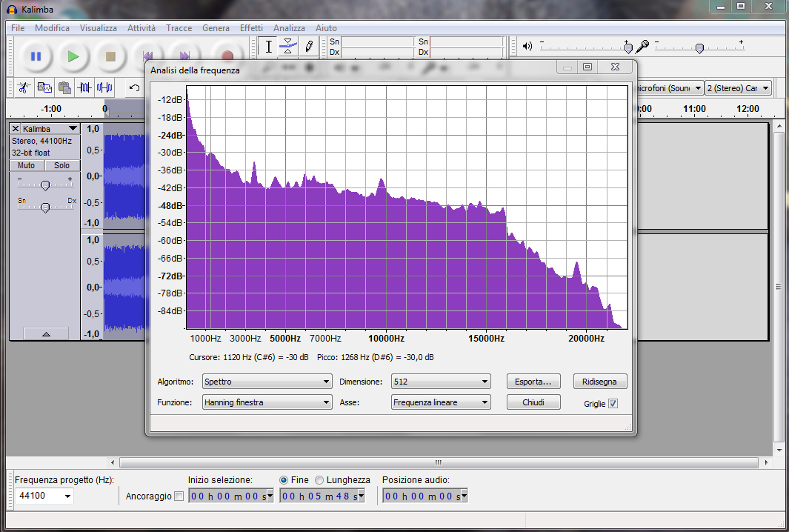Click the Silence audio icon
The height and width of the screenshot is (532, 789).
coord(104,87)
